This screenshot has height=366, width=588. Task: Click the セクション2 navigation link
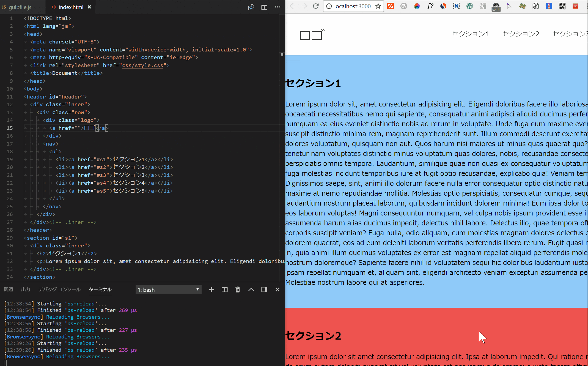tap(521, 34)
